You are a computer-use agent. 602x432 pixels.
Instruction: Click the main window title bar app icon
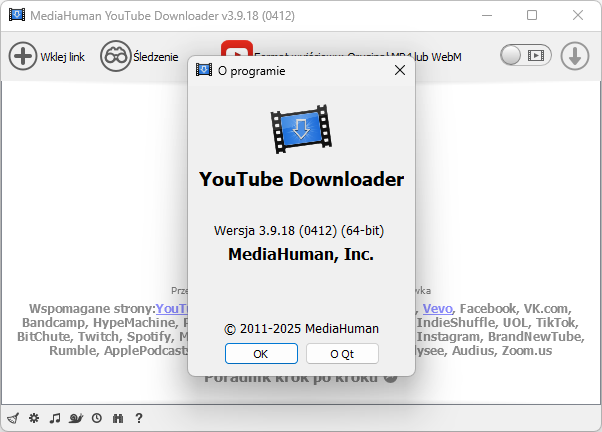tap(17, 15)
